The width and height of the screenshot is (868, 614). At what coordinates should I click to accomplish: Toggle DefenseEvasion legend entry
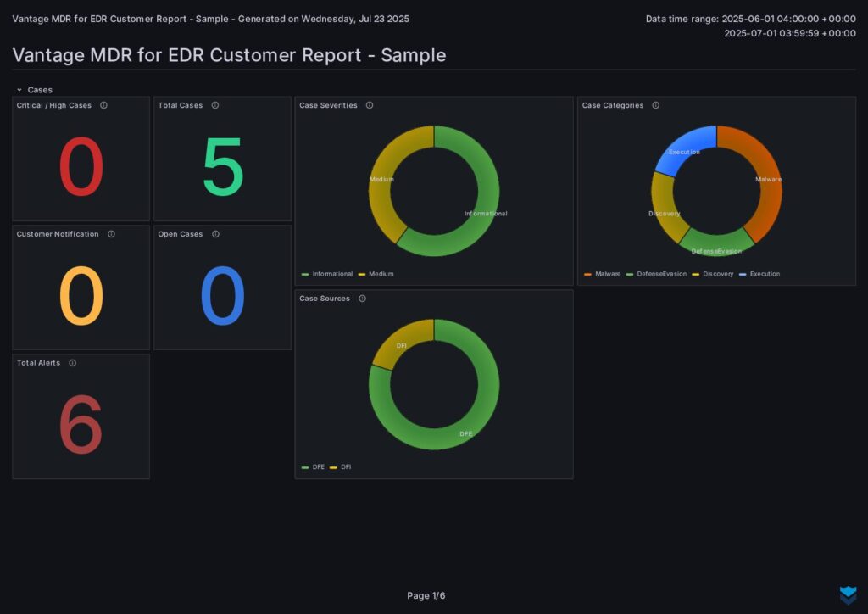[x=656, y=274]
